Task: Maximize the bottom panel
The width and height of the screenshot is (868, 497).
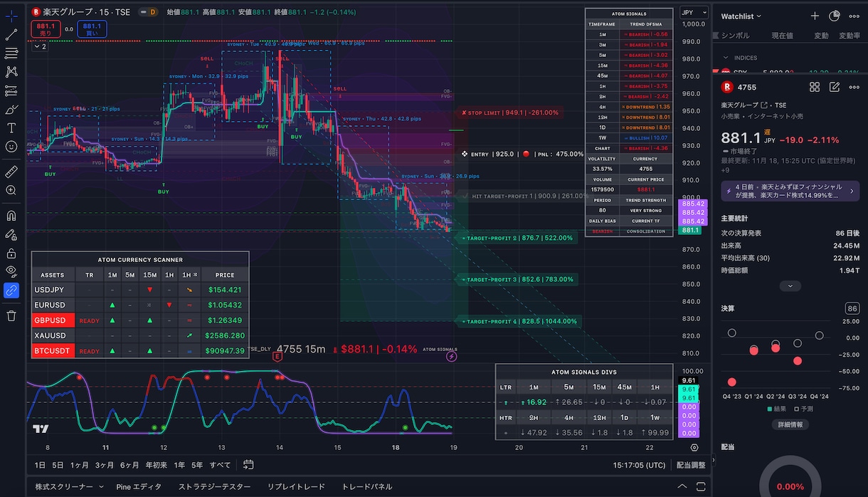Action: [702, 486]
